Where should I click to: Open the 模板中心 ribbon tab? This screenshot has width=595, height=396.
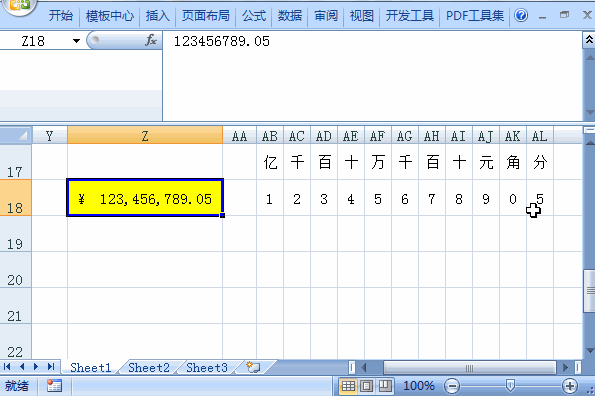(110, 16)
